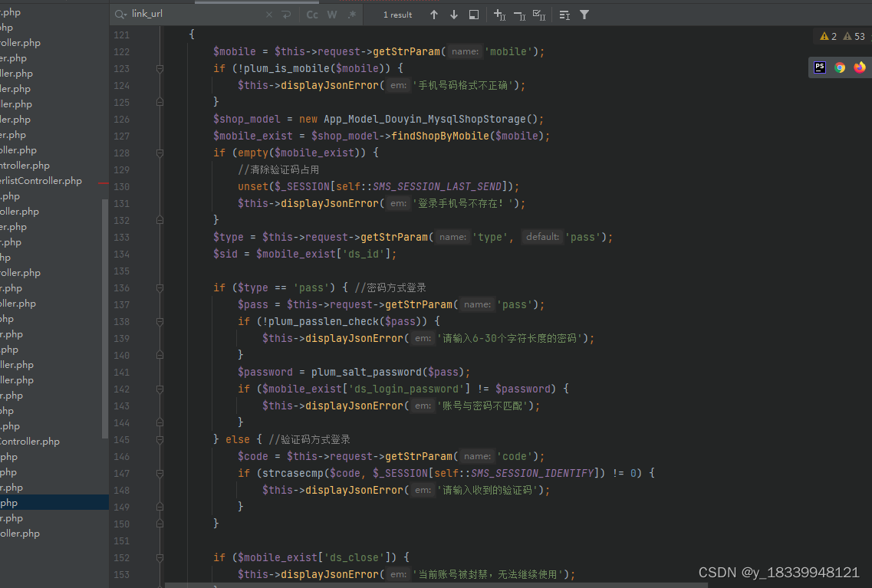Open the search filter funnel options

(x=584, y=15)
